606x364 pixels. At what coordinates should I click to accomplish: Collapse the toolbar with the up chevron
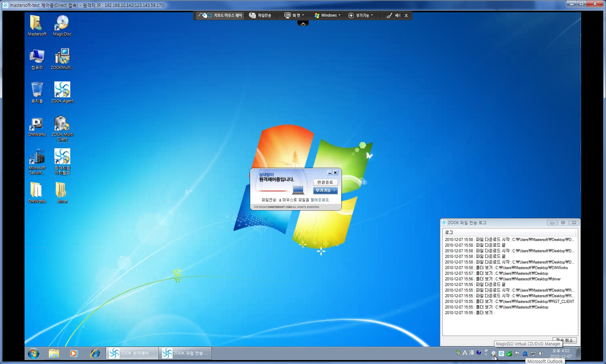(x=303, y=23)
